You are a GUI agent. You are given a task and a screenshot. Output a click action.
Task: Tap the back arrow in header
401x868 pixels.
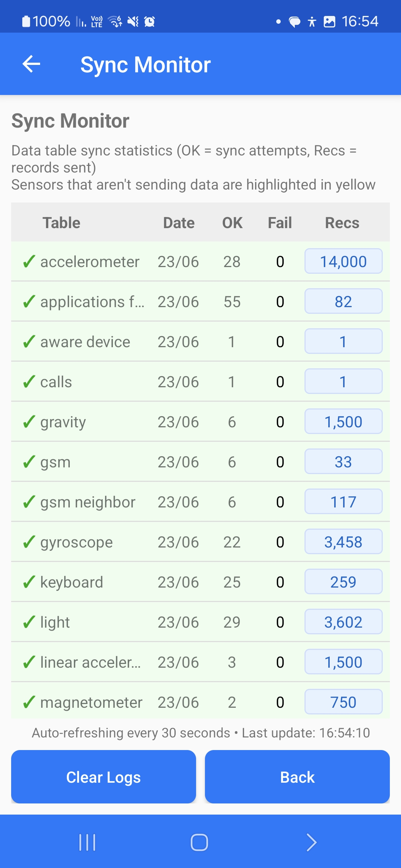(32, 64)
